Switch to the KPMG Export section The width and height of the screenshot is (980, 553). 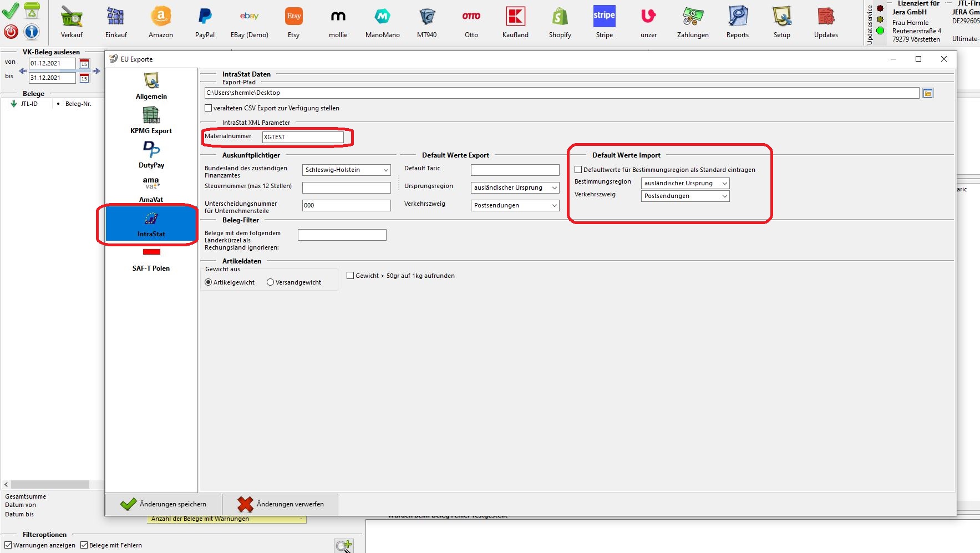tap(151, 120)
